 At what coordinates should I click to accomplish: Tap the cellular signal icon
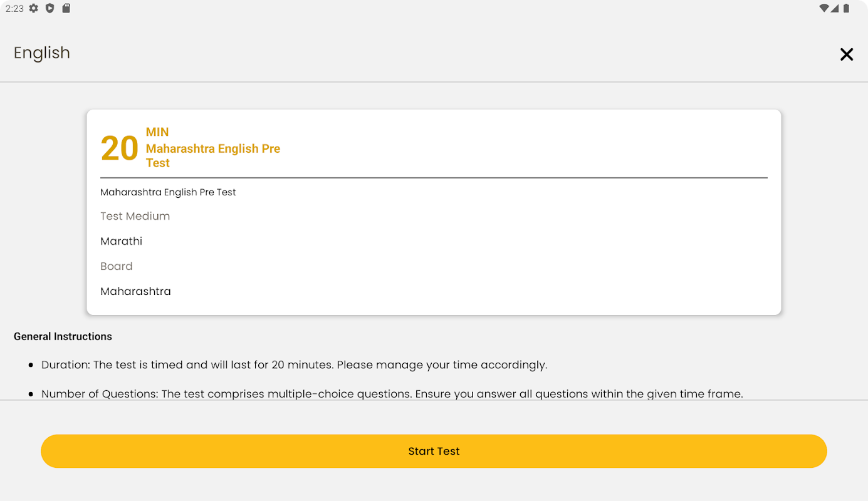tap(835, 8)
